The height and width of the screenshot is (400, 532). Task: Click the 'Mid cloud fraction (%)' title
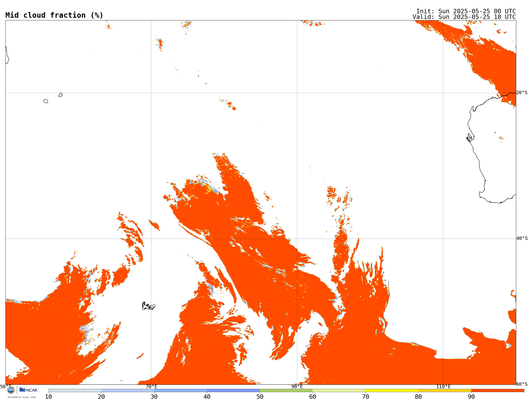pyautogui.click(x=54, y=15)
